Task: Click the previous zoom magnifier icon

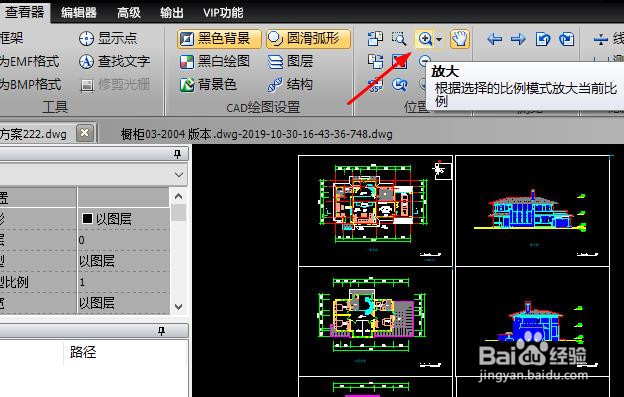Action: click(399, 84)
